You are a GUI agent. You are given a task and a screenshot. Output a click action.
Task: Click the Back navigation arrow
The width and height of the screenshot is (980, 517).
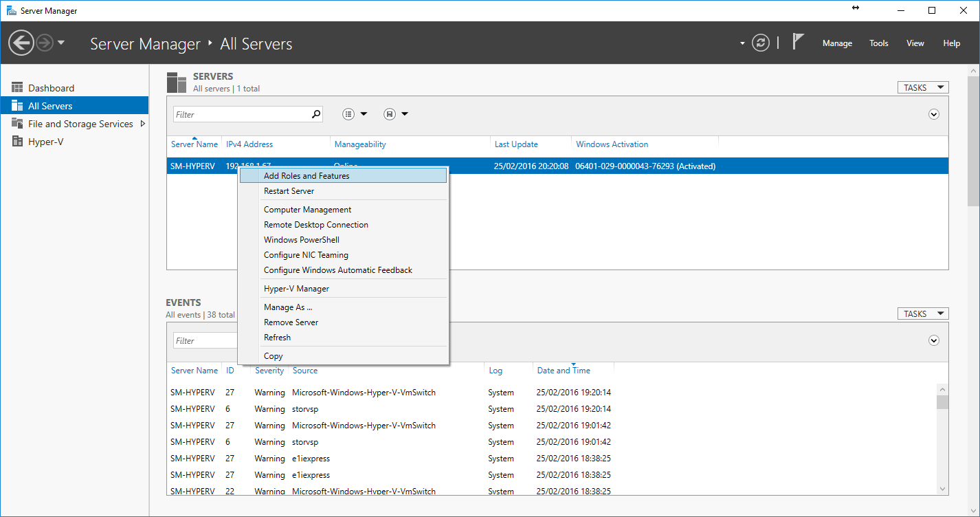(21, 43)
